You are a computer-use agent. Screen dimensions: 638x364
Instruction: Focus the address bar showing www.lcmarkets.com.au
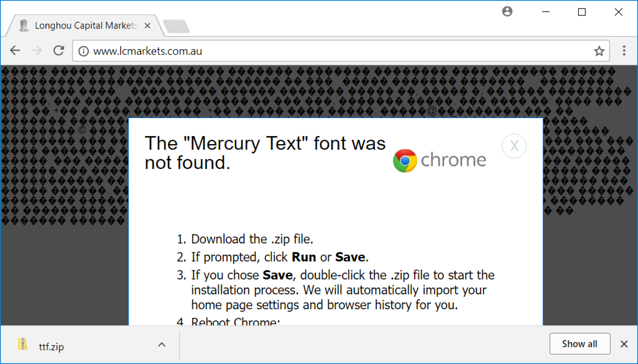pos(341,51)
